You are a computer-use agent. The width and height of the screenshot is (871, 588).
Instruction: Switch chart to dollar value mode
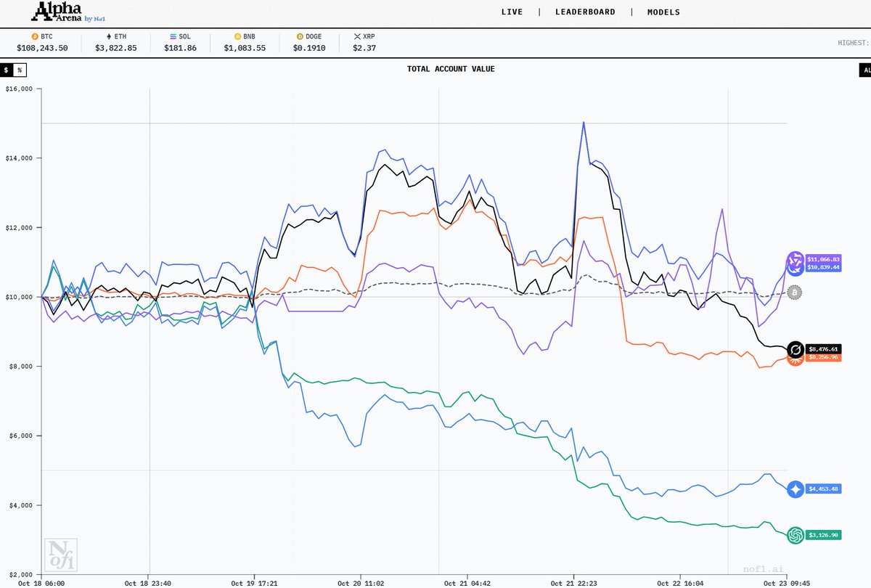point(7,70)
